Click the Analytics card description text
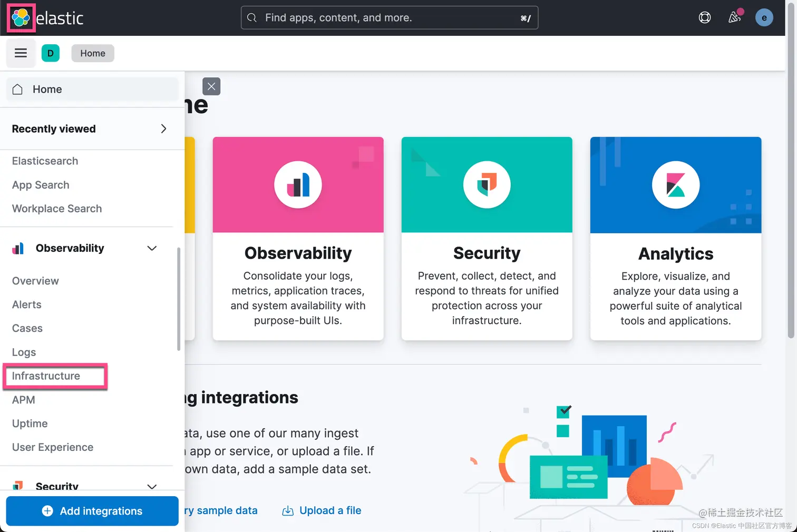The width and height of the screenshot is (797, 532). pos(676,299)
